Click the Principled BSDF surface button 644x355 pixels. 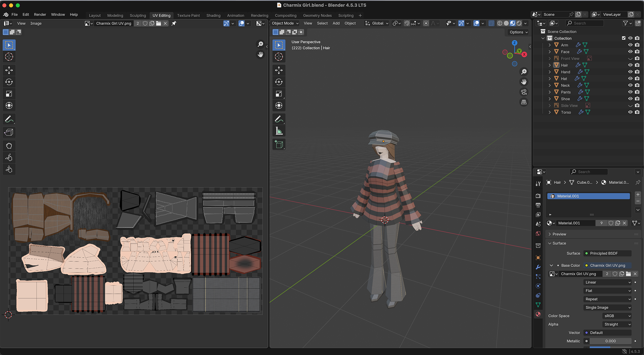(x=607, y=254)
